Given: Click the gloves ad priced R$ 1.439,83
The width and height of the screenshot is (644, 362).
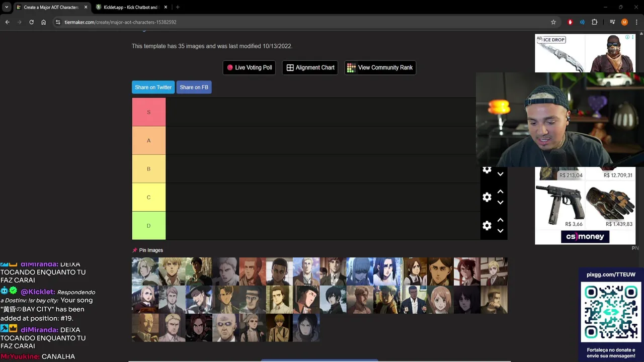Looking at the screenshot, I should [x=610, y=205].
